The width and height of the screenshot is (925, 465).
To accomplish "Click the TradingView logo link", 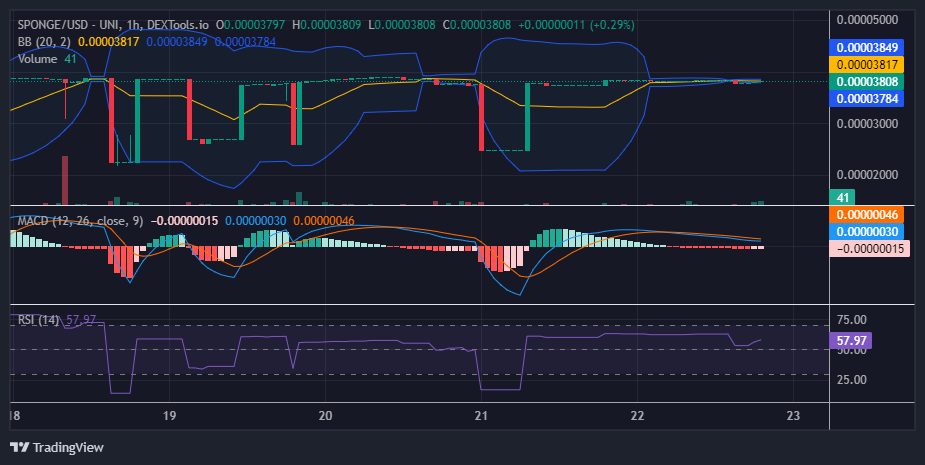I will (57, 447).
